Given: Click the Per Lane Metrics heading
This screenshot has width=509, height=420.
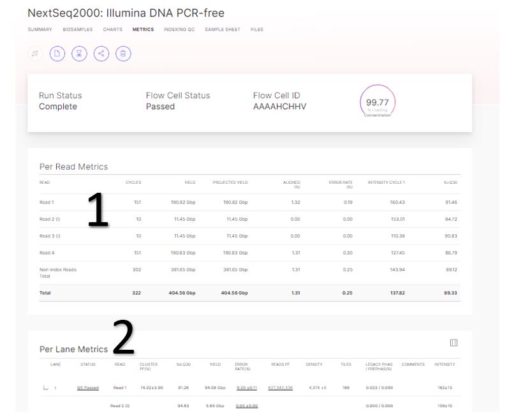Looking at the screenshot, I should pyautogui.click(x=74, y=349).
